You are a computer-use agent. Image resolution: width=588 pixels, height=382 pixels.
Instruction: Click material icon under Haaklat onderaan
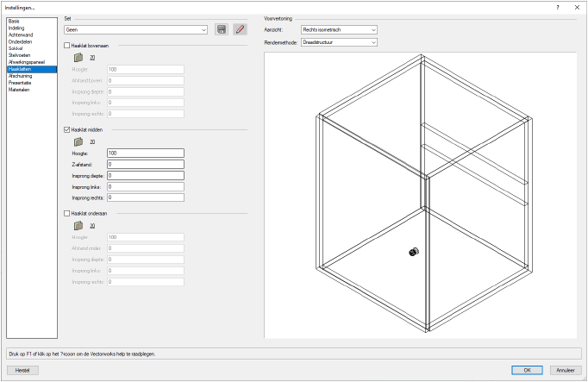tap(78, 226)
